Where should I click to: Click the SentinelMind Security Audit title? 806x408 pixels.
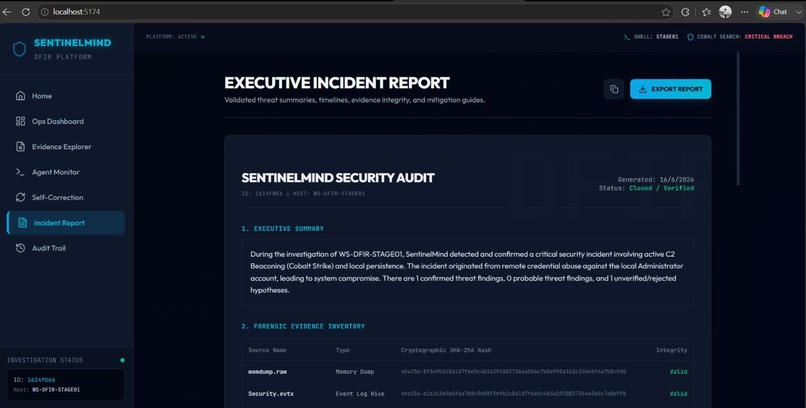pyautogui.click(x=338, y=178)
